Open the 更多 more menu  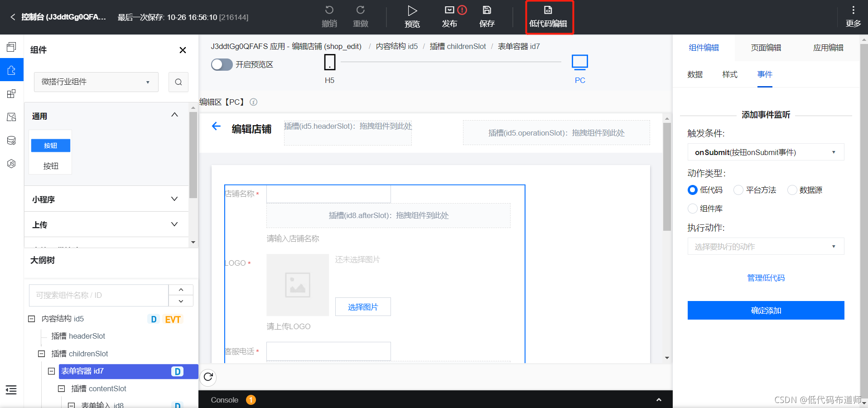point(853,17)
